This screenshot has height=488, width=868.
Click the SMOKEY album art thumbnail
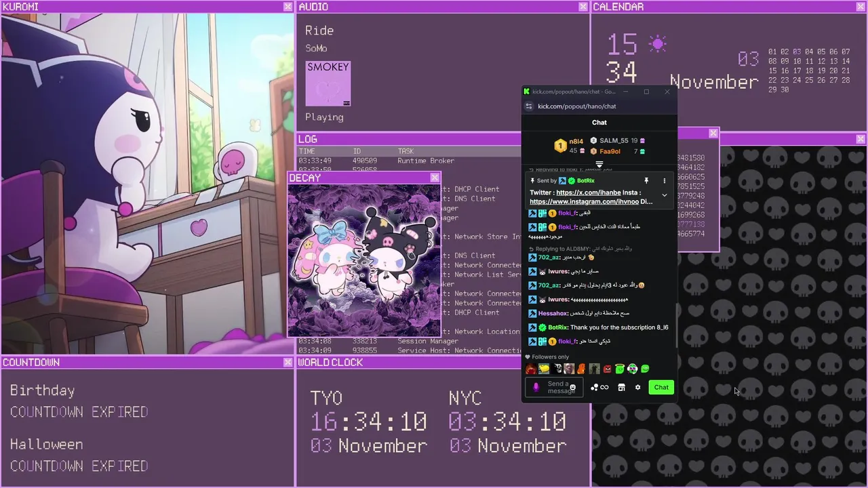tap(328, 84)
